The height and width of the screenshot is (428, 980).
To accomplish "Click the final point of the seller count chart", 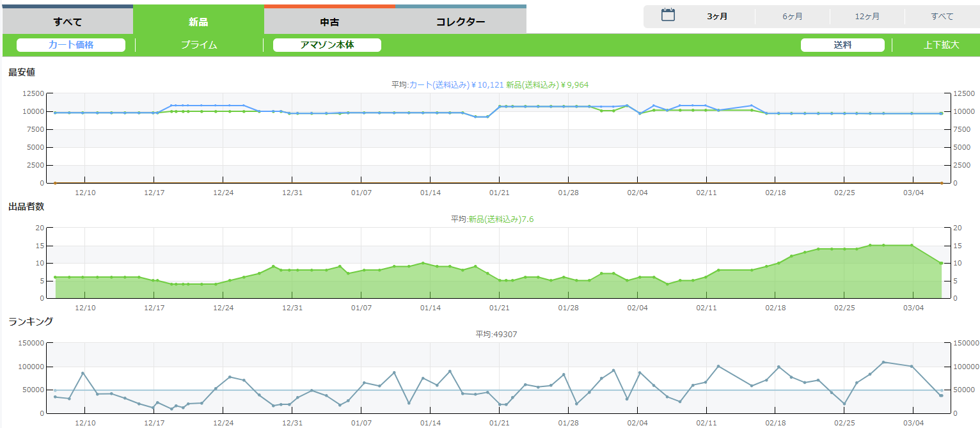I will [x=941, y=263].
